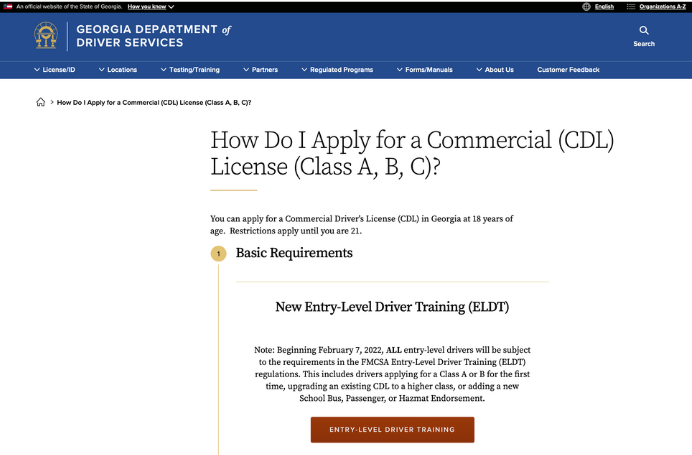Click the Georgia flag icon
This screenshot has width=692, height=455.
pos(8,6)
